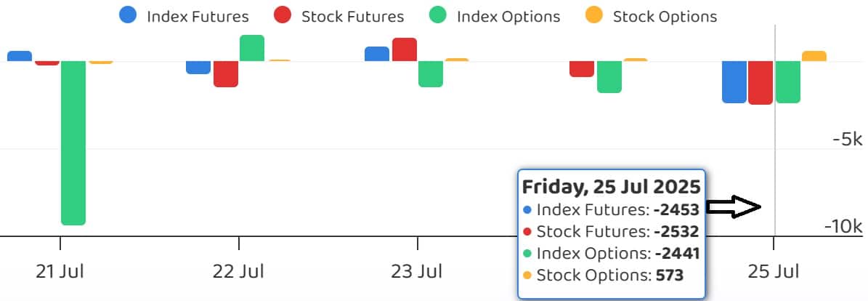Click the black arrow pointing at the crosshair
This screenshot has height=301, width=868.
click(734, 207)
